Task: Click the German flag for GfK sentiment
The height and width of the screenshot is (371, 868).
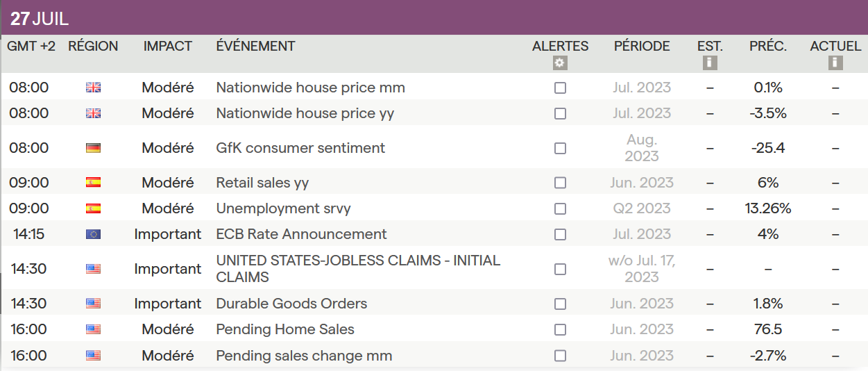Action: tap(93, 148)
